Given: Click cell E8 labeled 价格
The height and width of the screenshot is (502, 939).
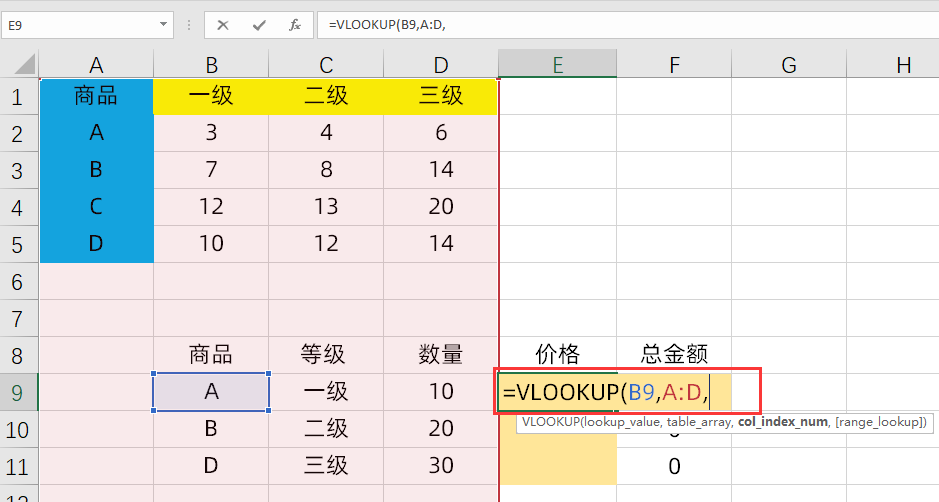Looking at the screenshot, I should tap(558, 355).
